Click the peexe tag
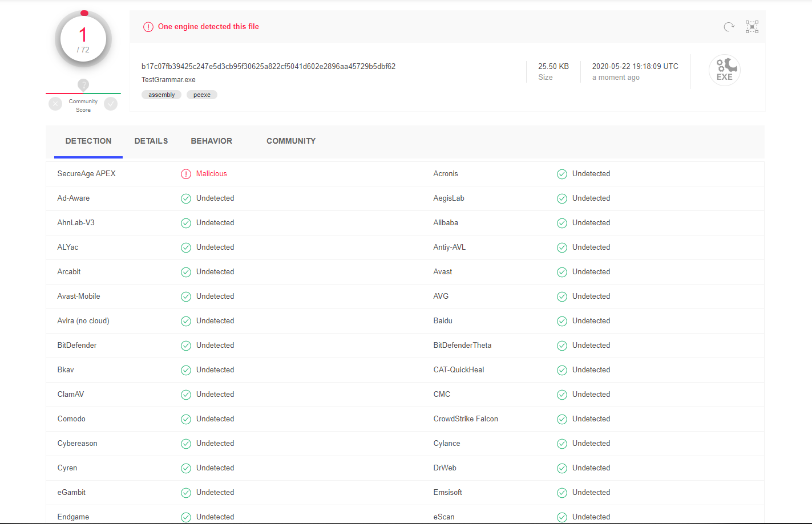Viewport: 812px width, 524px height. (x=202, y=95)
